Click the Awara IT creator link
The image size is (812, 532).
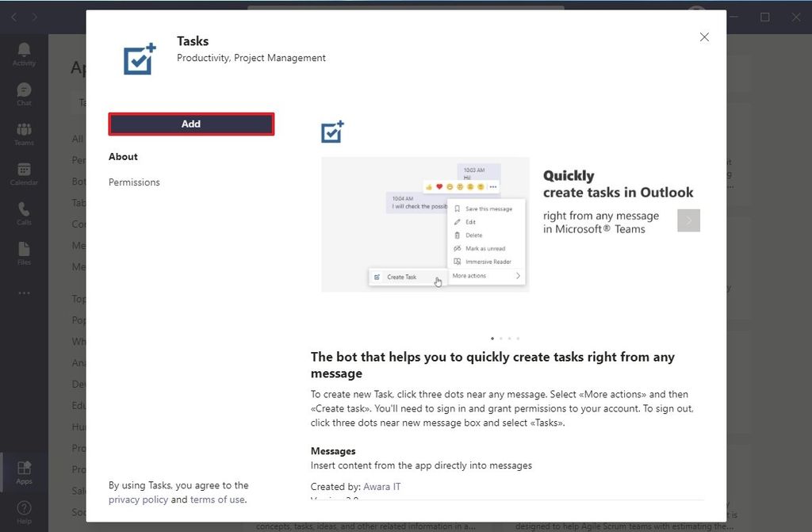(381, 486)
